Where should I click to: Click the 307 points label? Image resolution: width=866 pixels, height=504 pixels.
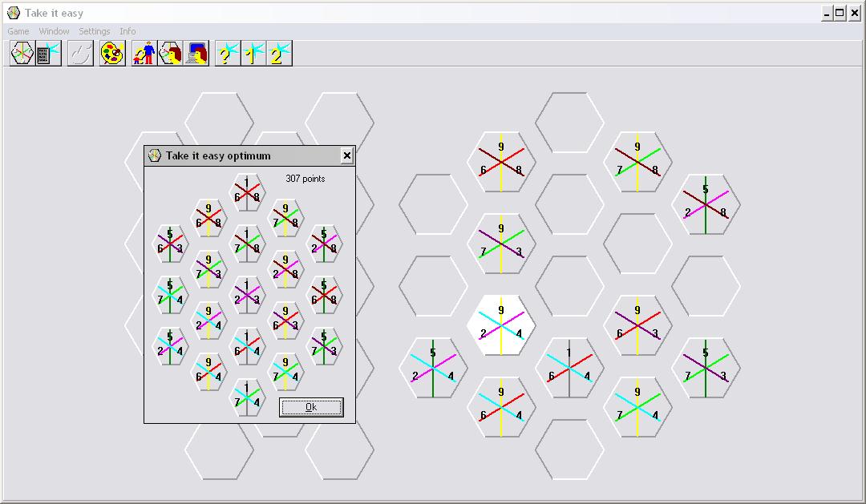306,179
